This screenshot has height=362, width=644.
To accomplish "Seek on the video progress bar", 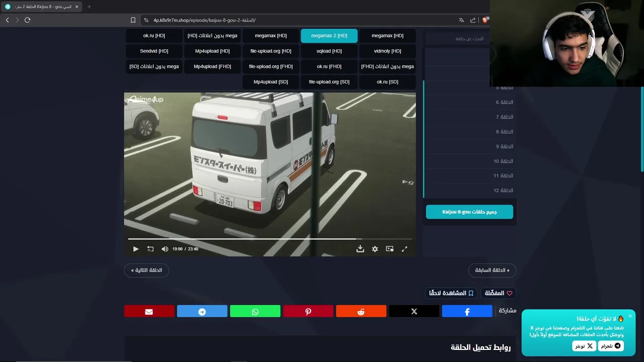I will pyautogui.click(x=270, y=239).
